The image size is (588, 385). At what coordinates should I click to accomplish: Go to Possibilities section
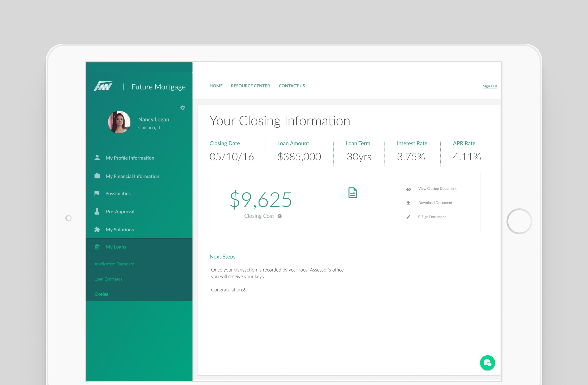[x=118, y=194]
